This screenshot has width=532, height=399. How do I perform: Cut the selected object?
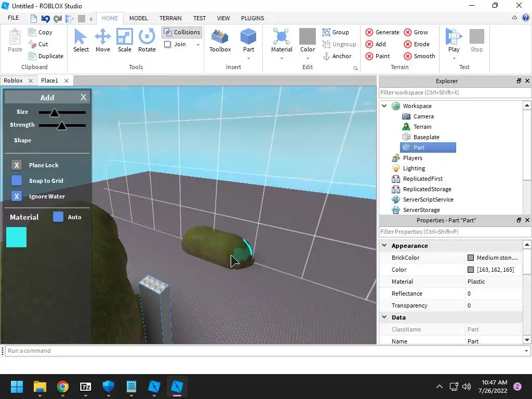click(38, 44)
